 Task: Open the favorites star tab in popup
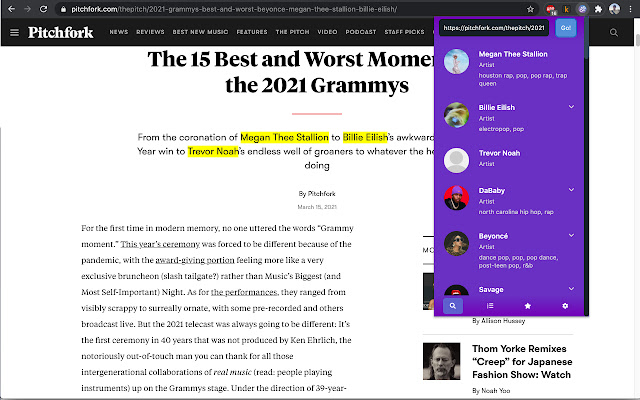(528, 305)
